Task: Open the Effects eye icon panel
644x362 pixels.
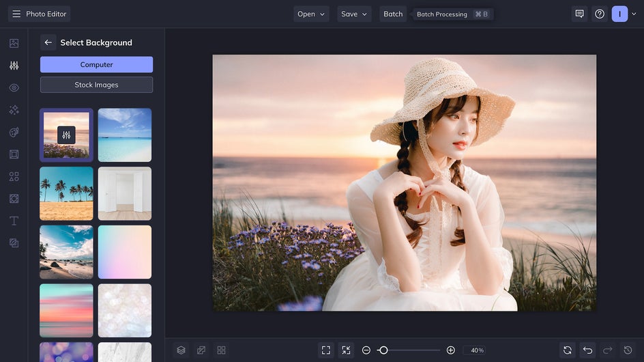Action: 14,88
